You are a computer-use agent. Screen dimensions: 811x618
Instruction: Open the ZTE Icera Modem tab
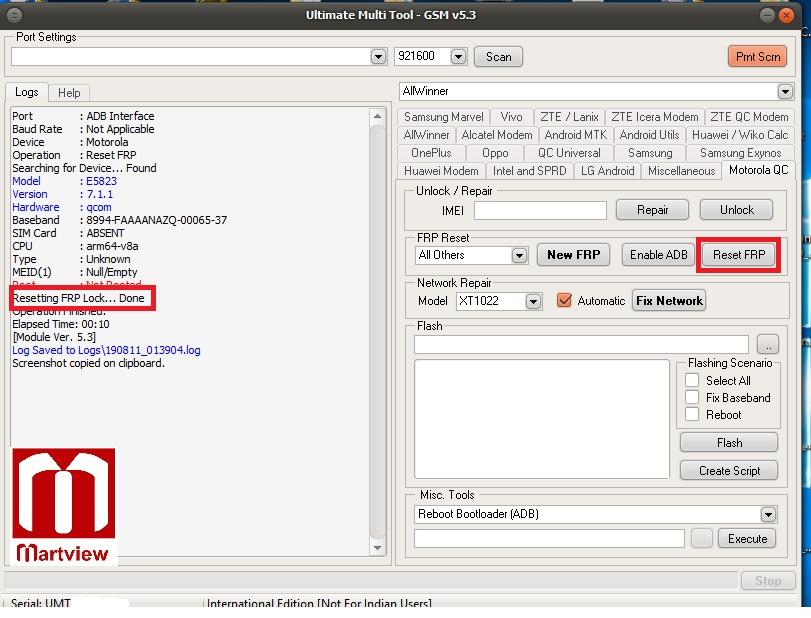[654, 117]
